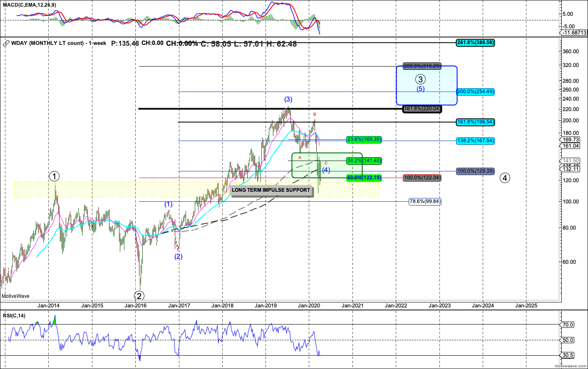588x369 pixels.
Task: Click Jan-2025 on the time axis
Action: coord(526,305)
